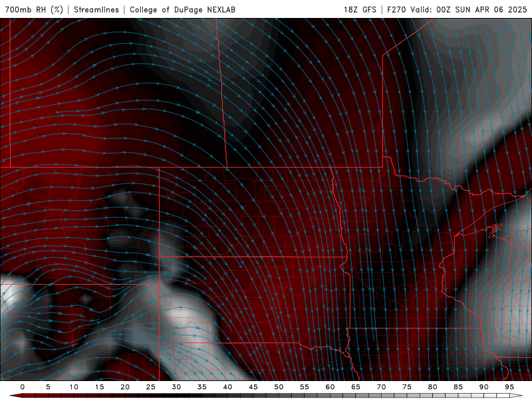The height and width of the screenshot is (399, 532).
Task: Click the "F270" forecast hour text
Action: tap(396, 9)
